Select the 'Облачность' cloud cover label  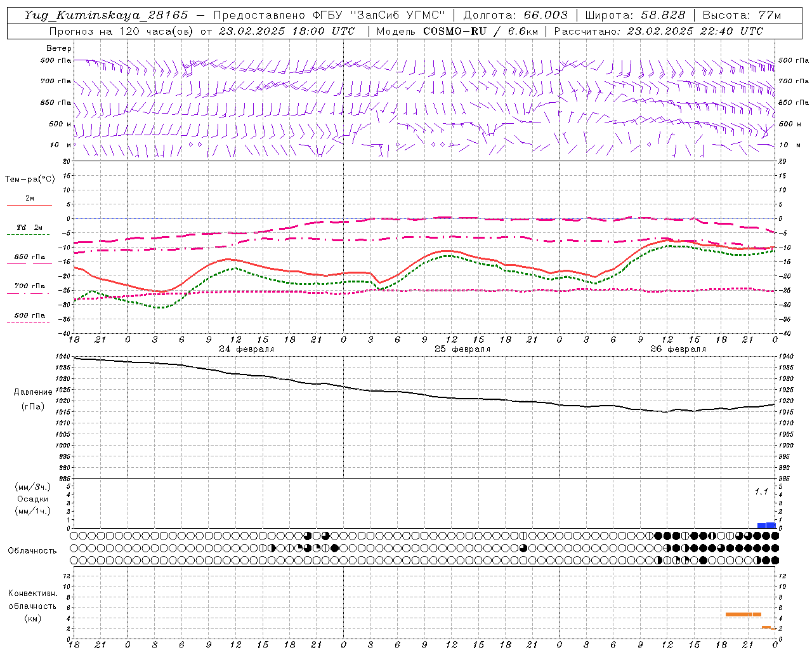(32, 551)
